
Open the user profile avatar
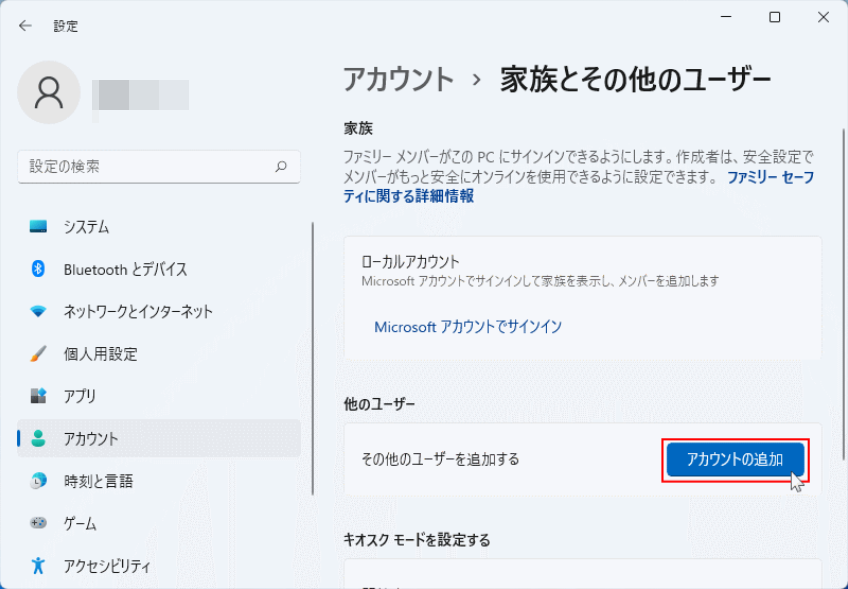point(49,93)
